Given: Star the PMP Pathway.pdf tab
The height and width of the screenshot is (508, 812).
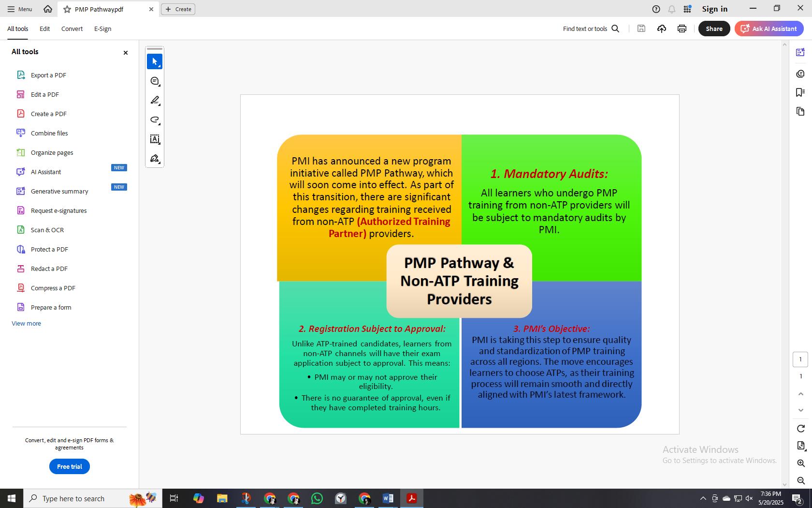Looking at the screenshot, I should click(x=67, y=9).
